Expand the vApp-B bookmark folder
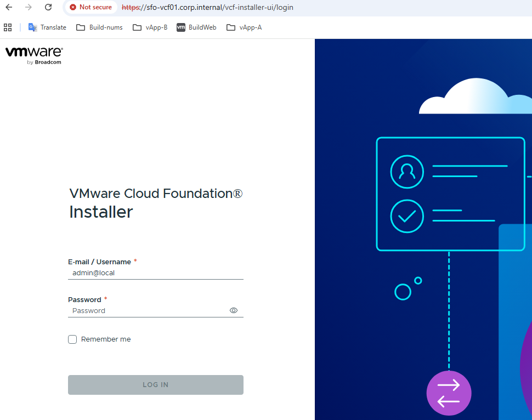Screen dimensions: 532x420 pyautogui.click(x=150, y=27)
